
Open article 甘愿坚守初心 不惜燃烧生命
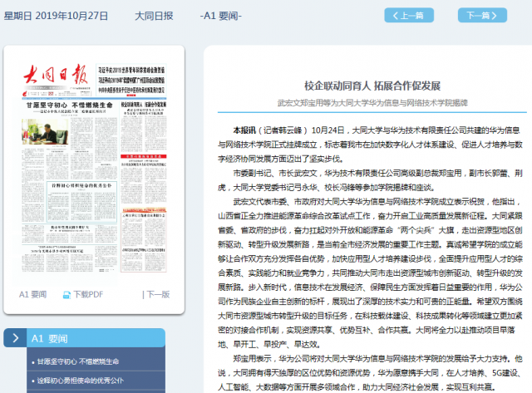pyautogui.click(x=78, y=361)
